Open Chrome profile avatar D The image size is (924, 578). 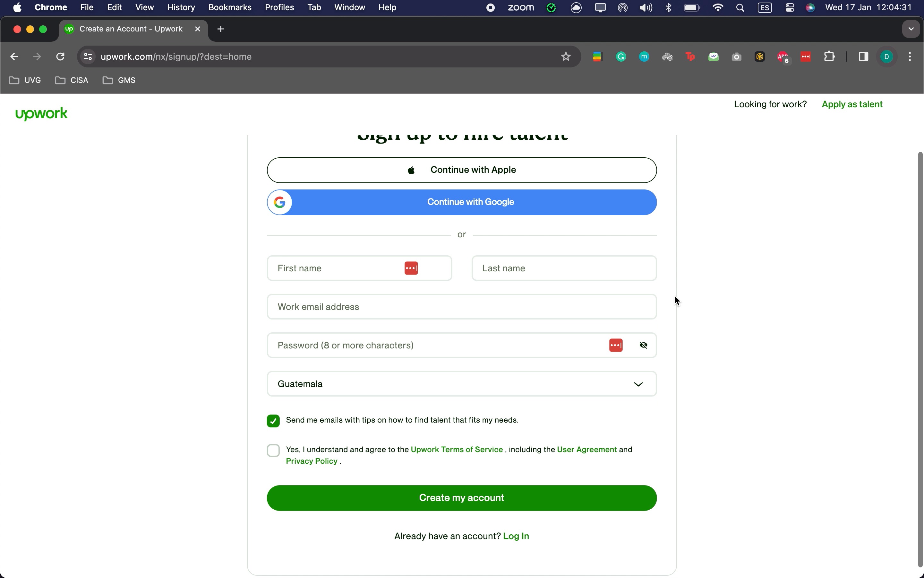(886, 57)
